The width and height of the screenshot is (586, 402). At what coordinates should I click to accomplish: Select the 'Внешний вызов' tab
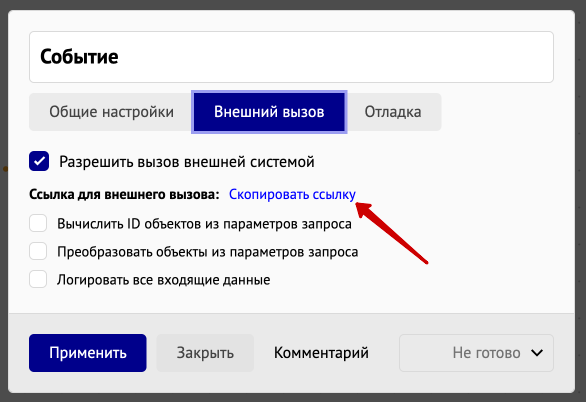269,112
